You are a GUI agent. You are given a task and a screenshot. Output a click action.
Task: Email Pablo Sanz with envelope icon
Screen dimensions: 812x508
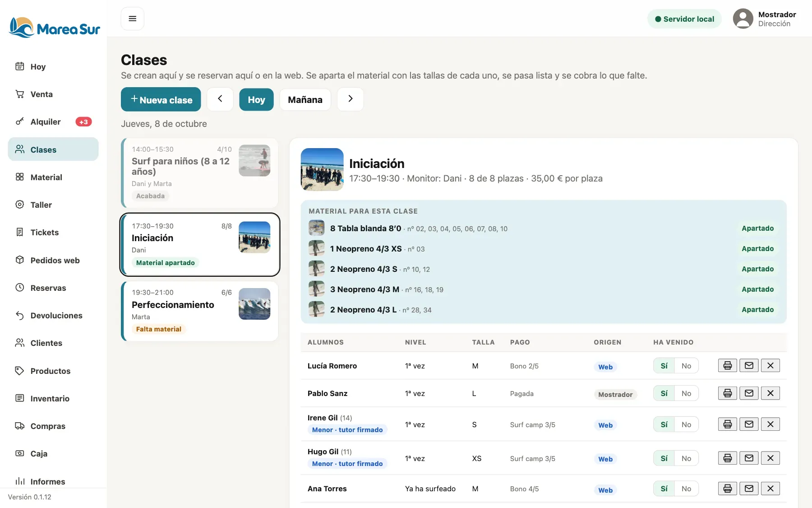pos(749,393)
